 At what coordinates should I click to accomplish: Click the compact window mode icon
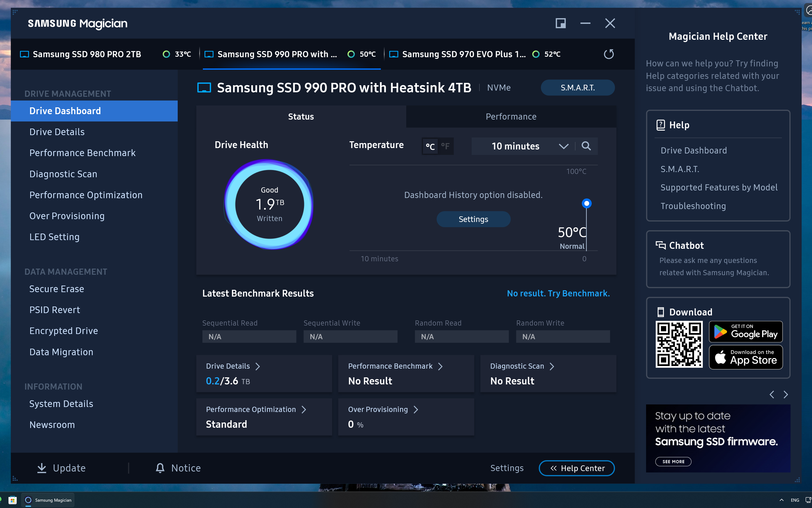coord(560,23)
